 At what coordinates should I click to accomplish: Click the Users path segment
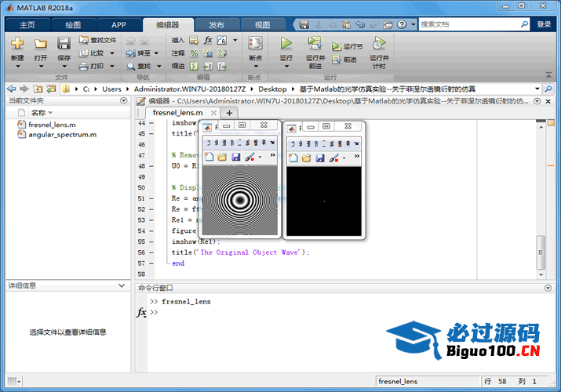point(111,89)
